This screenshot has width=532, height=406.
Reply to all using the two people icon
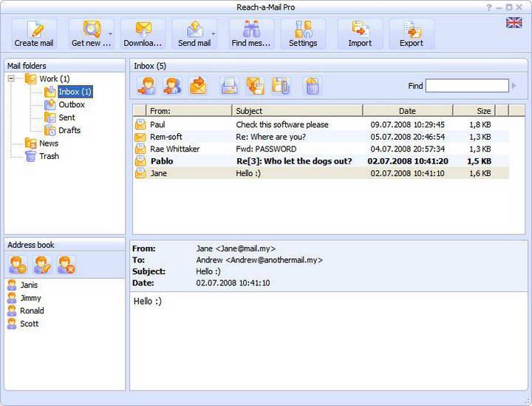click(x=172, y=86)
